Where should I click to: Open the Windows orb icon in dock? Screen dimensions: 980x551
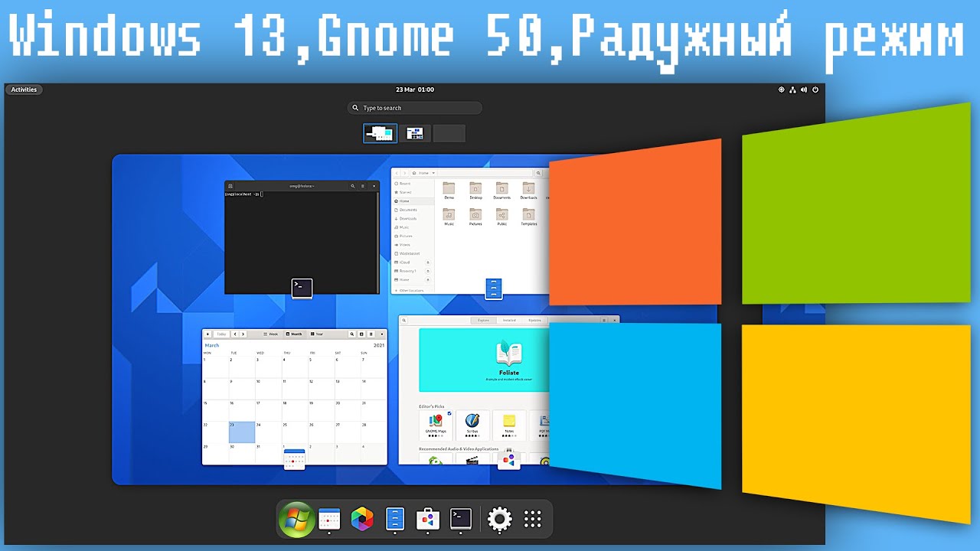click(296, 520)
